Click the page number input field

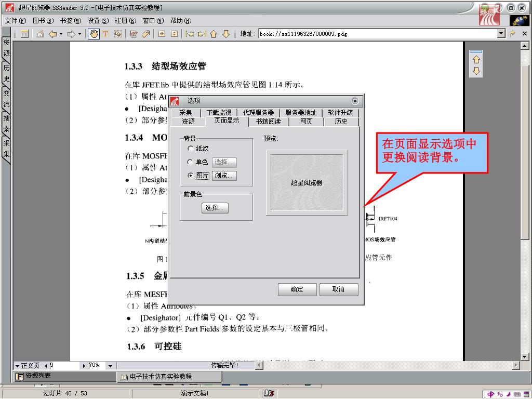(64, 366)
